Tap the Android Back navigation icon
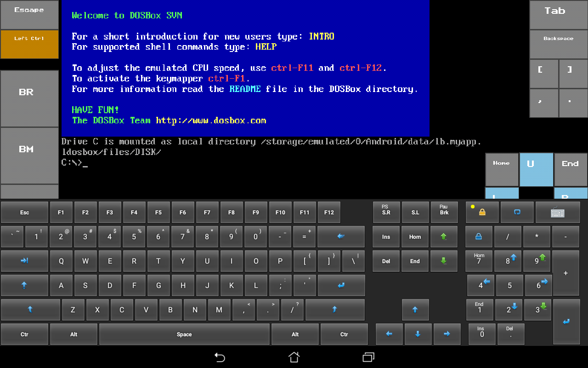The width and height of the screenshot is (588, 368). click(220, 357)
